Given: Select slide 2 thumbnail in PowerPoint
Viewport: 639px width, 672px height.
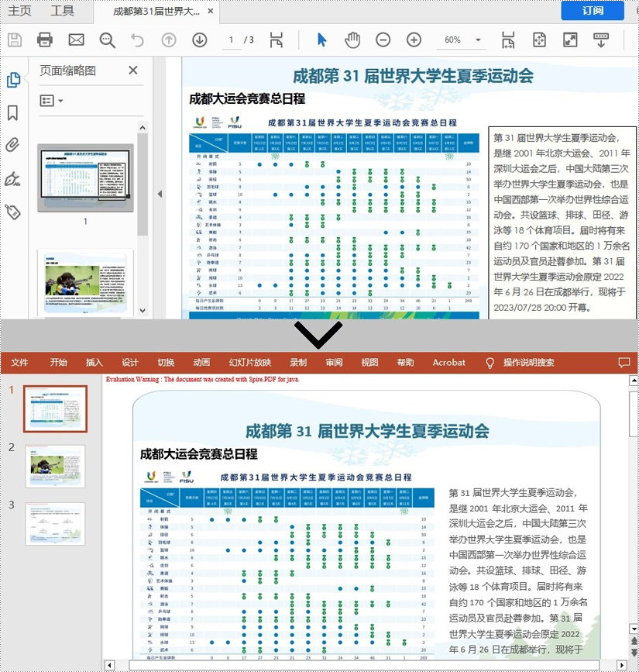Looking at the screenshot, I should click(x=55, y=467).
